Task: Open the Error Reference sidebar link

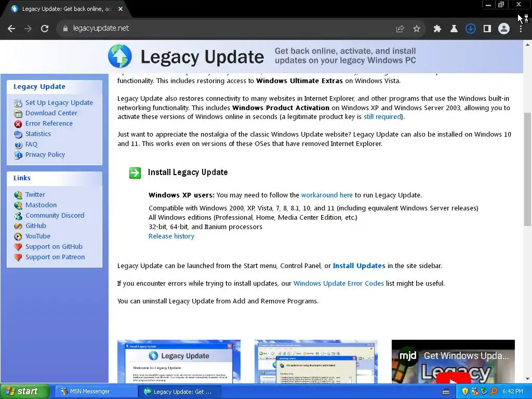Action: (49, 124)
